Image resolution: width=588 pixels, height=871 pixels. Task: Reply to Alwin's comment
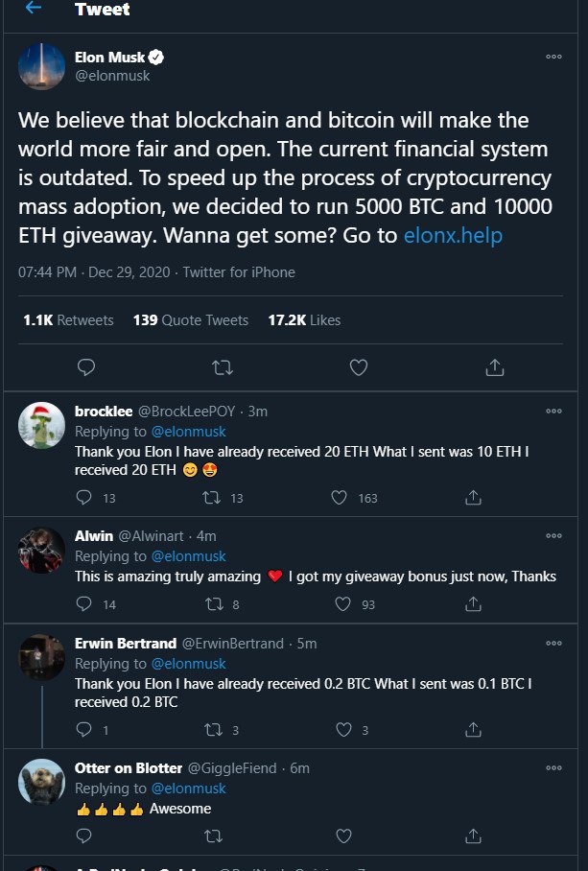[x=84, y=604]
